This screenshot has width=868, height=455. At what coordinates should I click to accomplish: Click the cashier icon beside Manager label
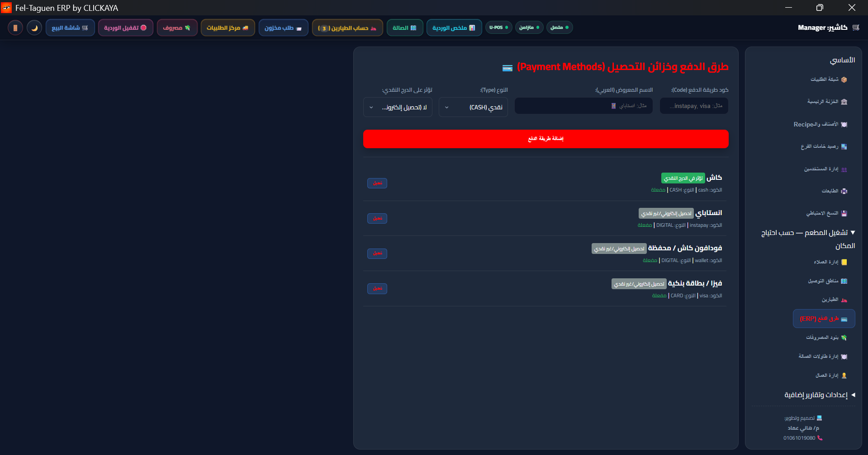(855, 28)
